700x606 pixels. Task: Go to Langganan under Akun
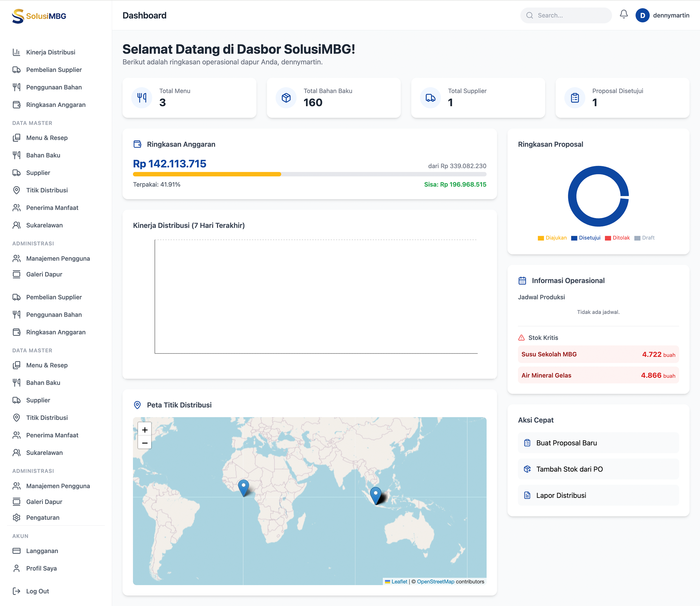(x=42, y=551)
